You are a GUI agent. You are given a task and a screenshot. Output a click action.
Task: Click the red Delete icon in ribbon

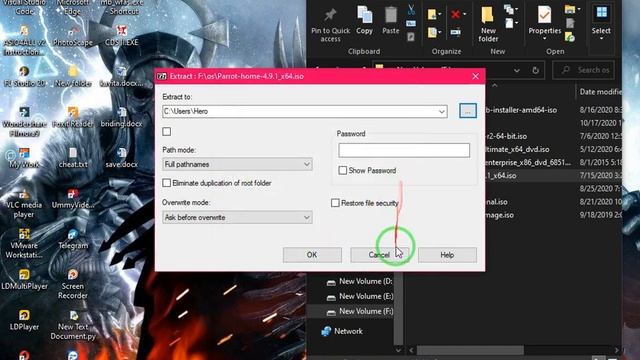(456, 15)
